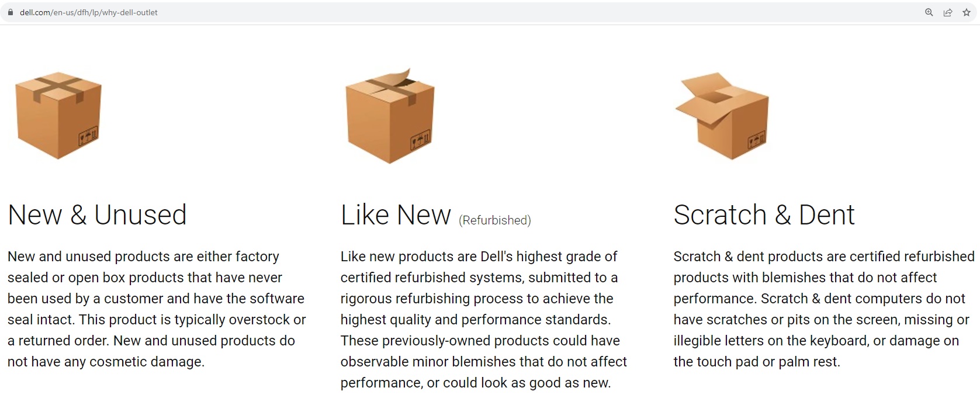This screenshot has height=398, width=980.
Task: Click the Scratch & dent products description paragraph
Action: (822, 309)
